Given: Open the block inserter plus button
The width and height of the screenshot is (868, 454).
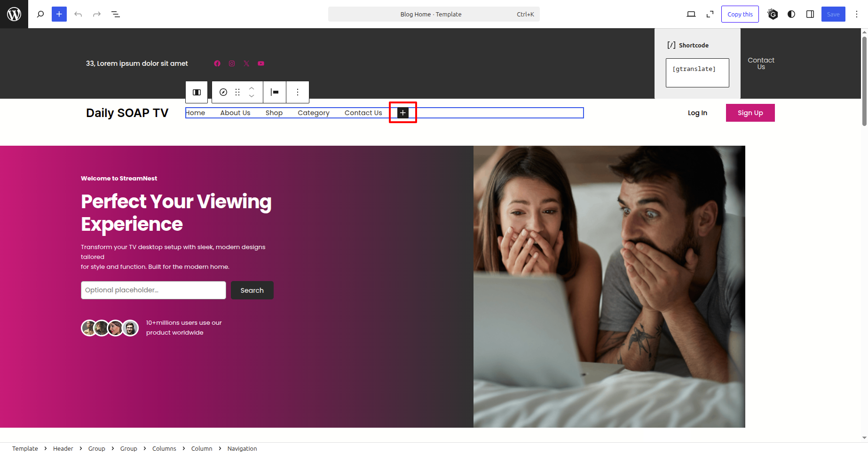Looking at the screenshot, I should click(x=59, y=14).
